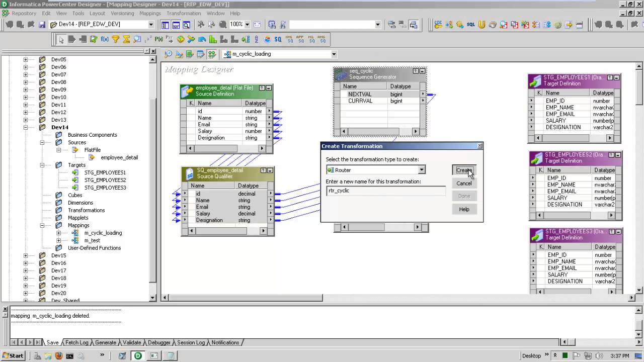Click down arrow of navigator tree scrollbar
This screenshot has width=644, height=362.
(153, 298)
